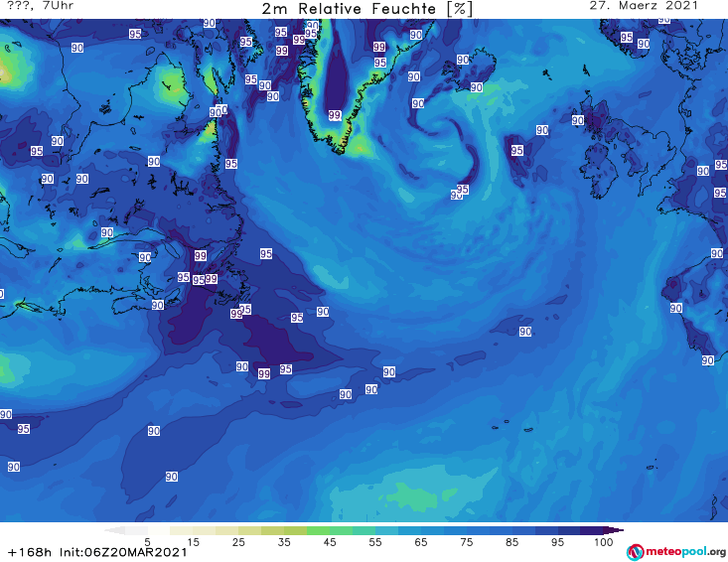The image size is (728, 562).
Task: Click the '55' colorbar label
Action: pos(375,542)
